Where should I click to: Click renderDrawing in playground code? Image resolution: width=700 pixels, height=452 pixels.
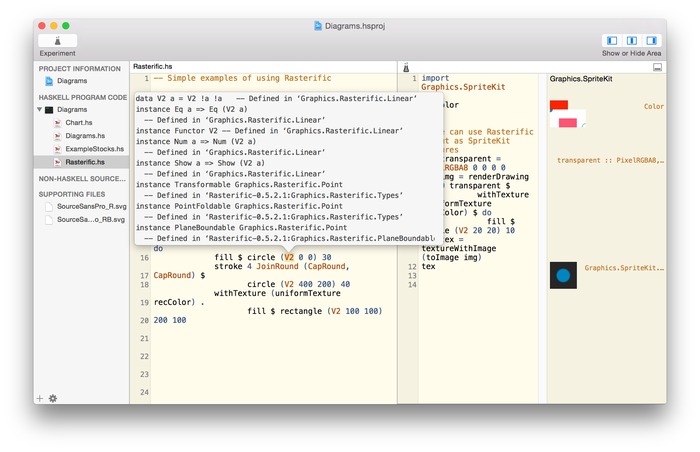(x=498, y=176)
